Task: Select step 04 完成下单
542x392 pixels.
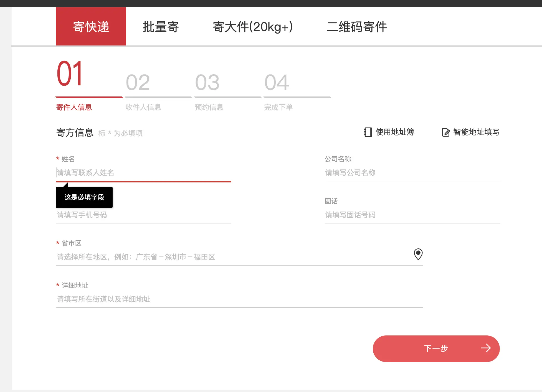Action: [x=278, y=107]
